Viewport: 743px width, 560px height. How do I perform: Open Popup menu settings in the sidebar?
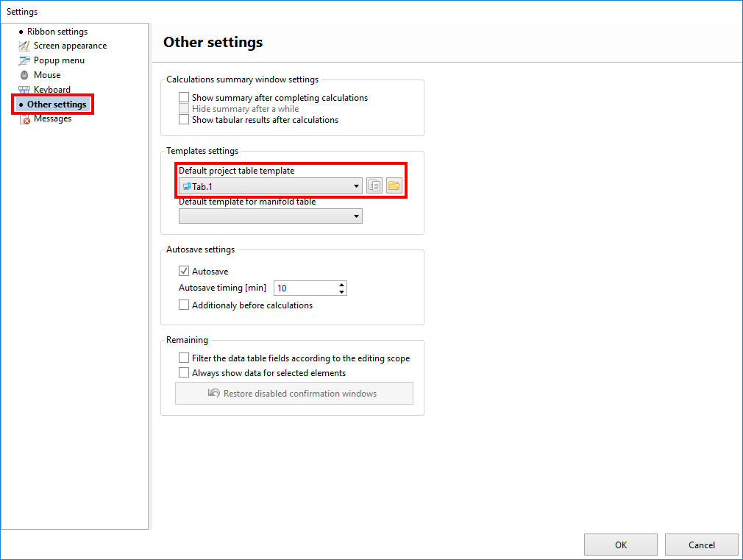coord(59,60)
